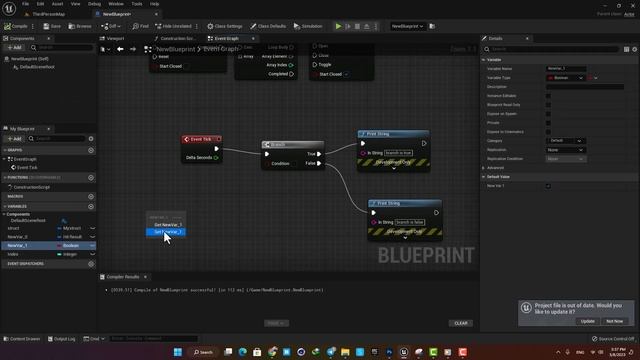Open Output Log

coord(62,339)
